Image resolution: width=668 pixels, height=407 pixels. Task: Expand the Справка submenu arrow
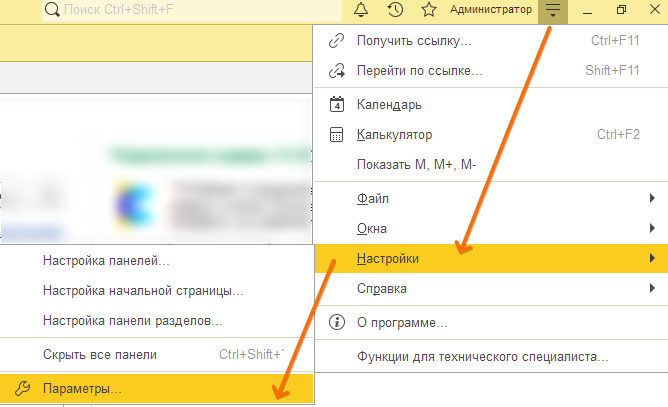click(651, 289)
